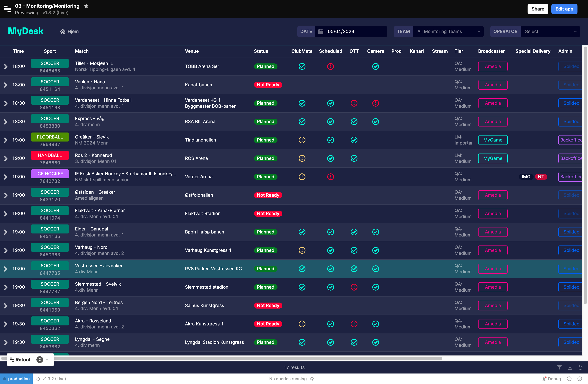The image size is (588, 384).
Task: Click the red OTT warning for Vardeneset - Hinna Fotball
Action: click(354, 103)
